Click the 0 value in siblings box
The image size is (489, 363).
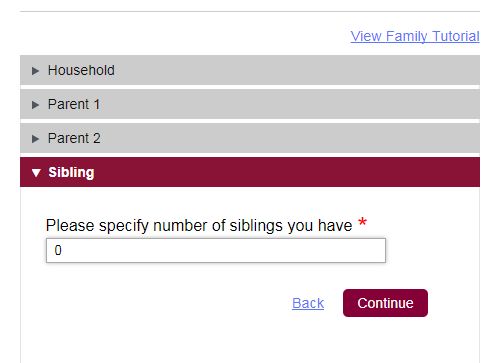tap(58, 250)
